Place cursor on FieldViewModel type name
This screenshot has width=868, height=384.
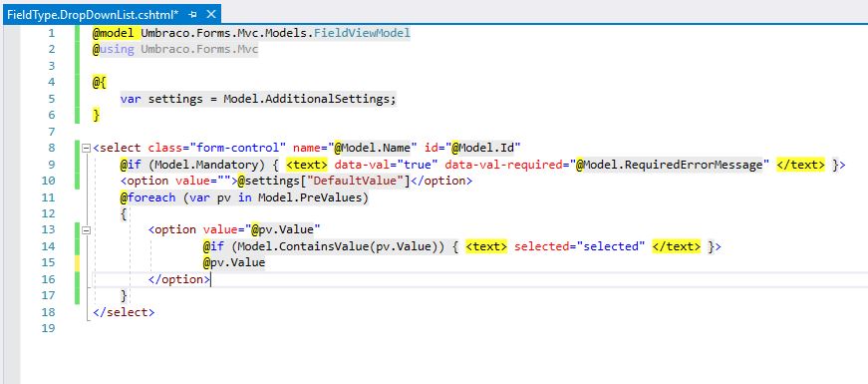(362, 33)
